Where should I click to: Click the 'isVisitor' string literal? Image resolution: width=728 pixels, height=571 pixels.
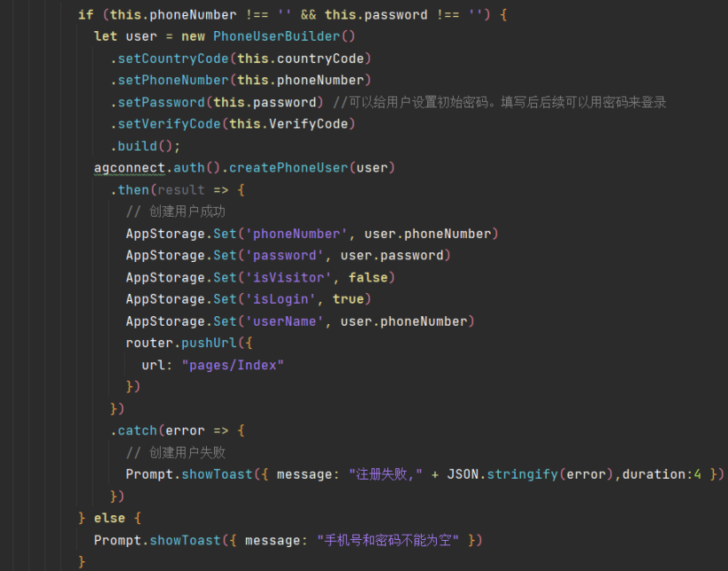(288, 278)
